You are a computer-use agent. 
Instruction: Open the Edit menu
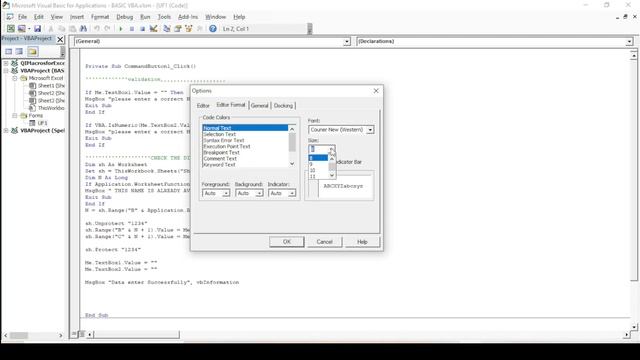(39, 17)
